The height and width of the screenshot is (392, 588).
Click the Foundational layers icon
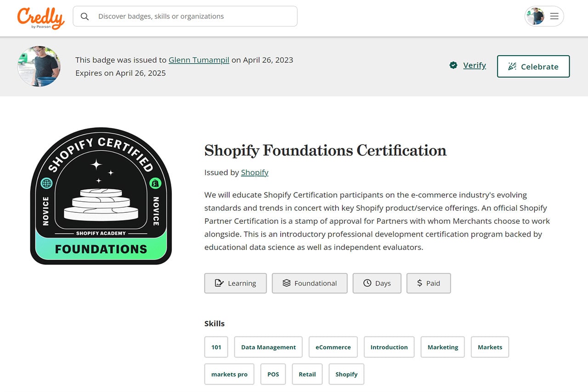pyautogui.click(x=287, y=283)
